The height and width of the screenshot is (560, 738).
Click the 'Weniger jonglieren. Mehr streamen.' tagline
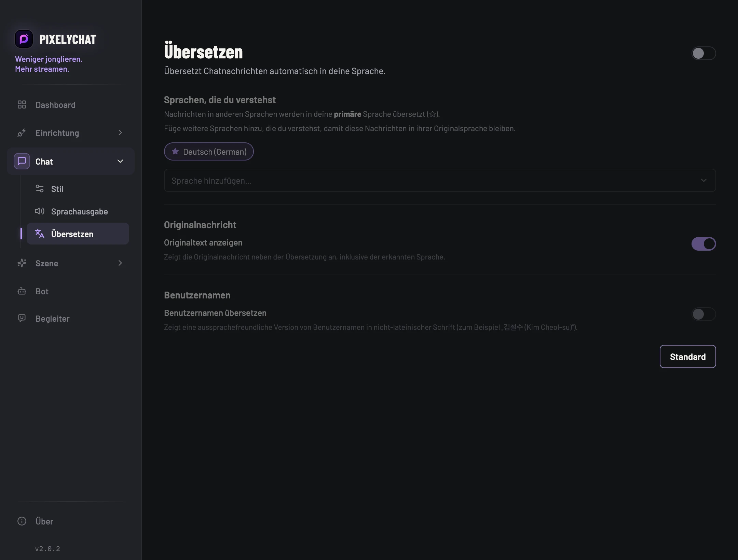pyautogui.click(x=49, y=64)
